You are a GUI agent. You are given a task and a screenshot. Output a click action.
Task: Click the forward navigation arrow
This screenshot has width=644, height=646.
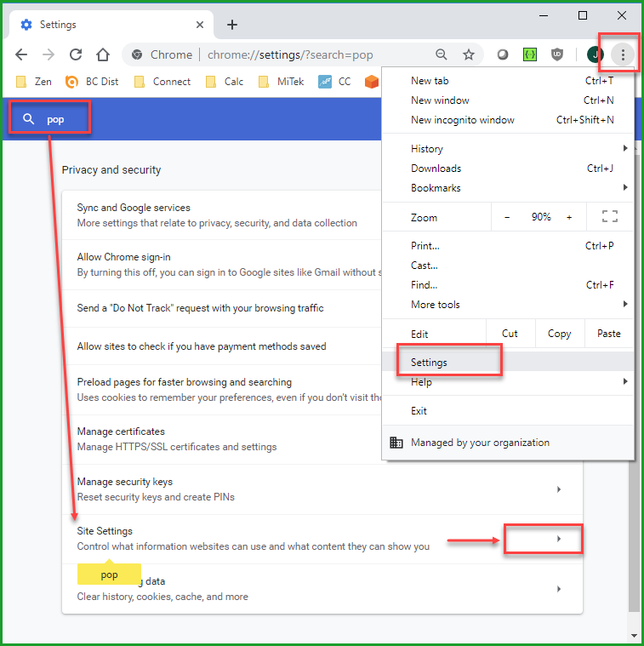point(48,54)
